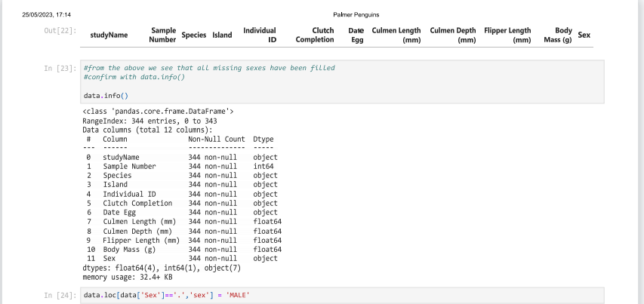The image size is (644, 304).
Task: Click the Sample Number column header
Action: click(162, 35)
